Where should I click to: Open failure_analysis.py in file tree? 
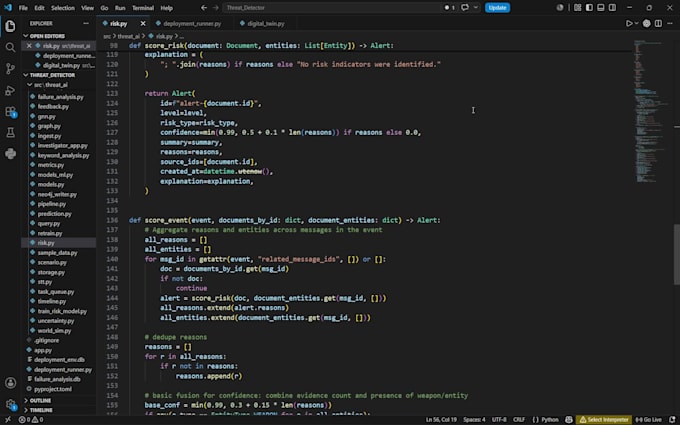coord(60,97)
